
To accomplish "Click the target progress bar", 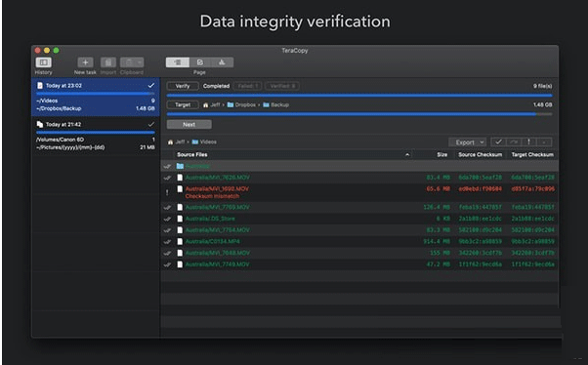I will [x=359, y=114].
